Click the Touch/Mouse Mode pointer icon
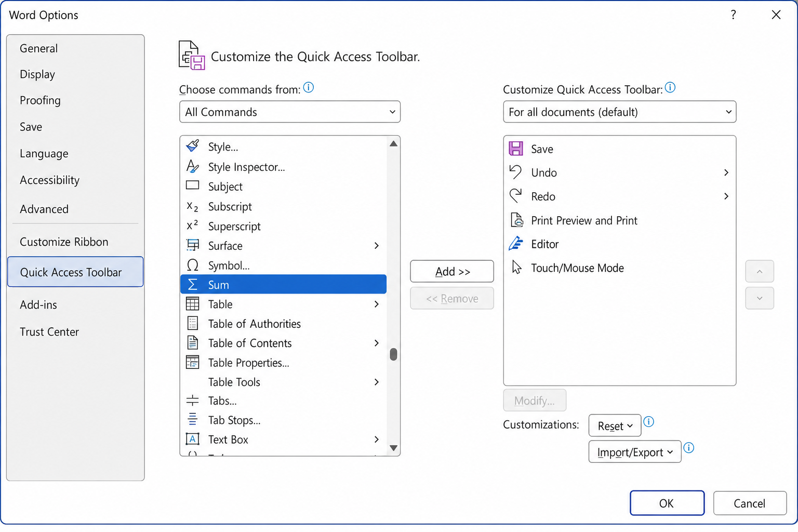Screen dimensions: 798x532 tap(516, 267)
